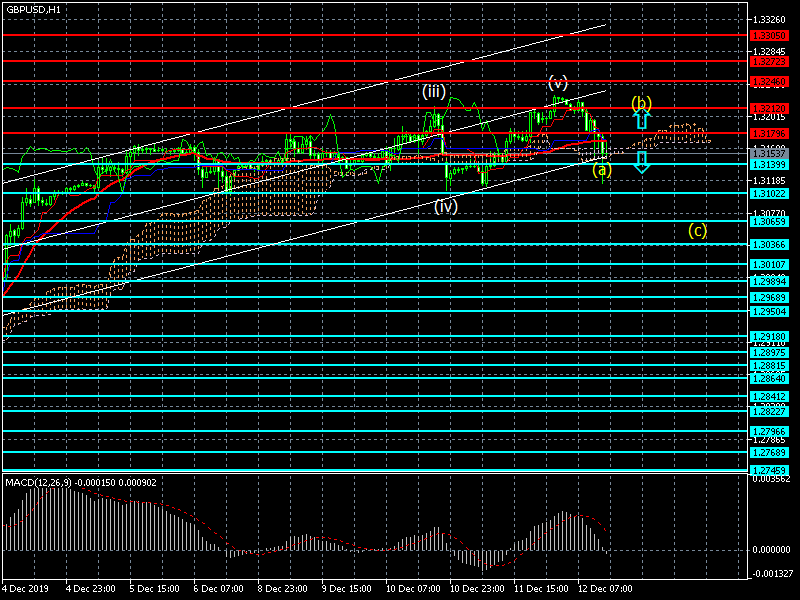The width and height of the screenshot is (800, 600).
Task: Select the 1.29180 cyan price label
Action: 769,337
